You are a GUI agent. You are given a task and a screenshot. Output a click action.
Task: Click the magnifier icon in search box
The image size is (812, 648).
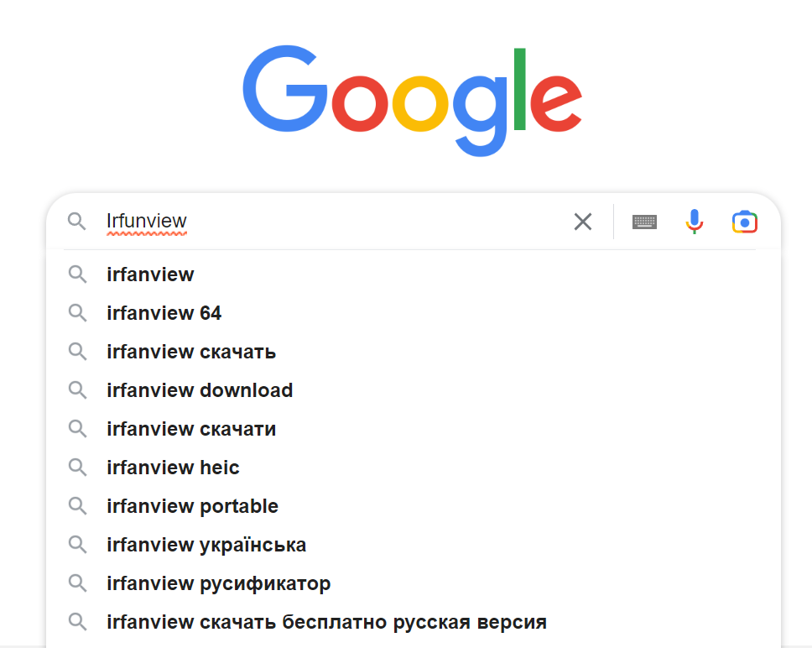pyautogui.click(x=77, y=222)
